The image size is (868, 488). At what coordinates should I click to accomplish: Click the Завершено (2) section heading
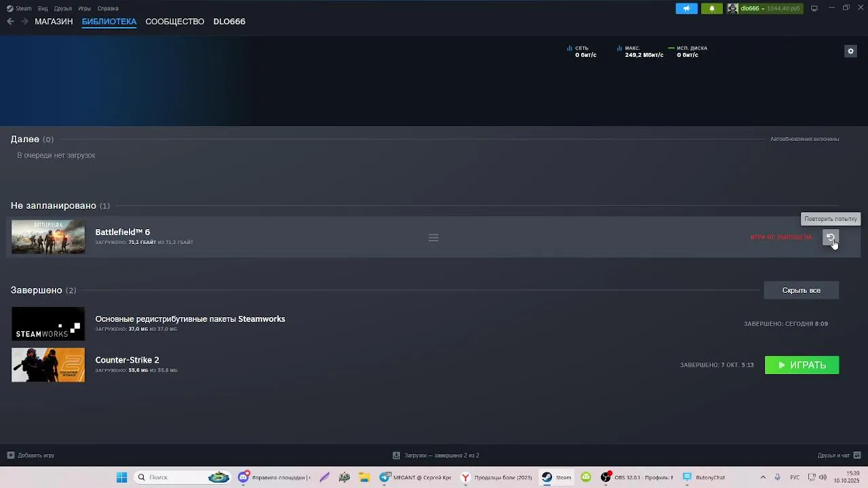(43, 290)
